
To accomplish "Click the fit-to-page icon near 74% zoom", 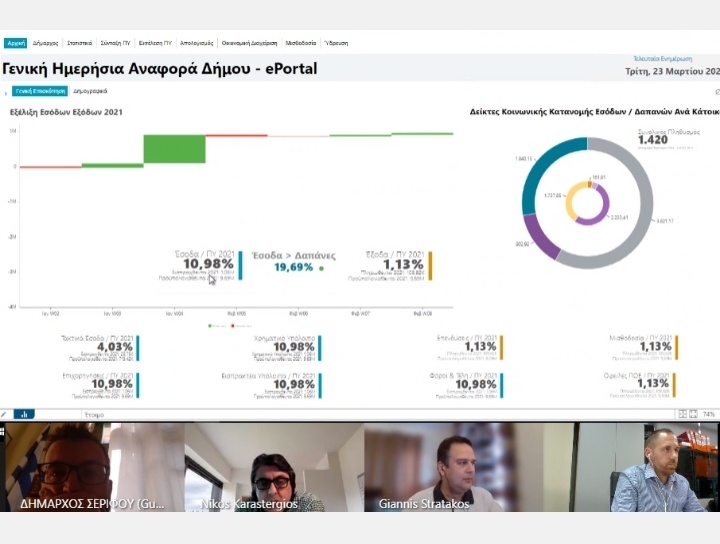I will tap(694, 414).
